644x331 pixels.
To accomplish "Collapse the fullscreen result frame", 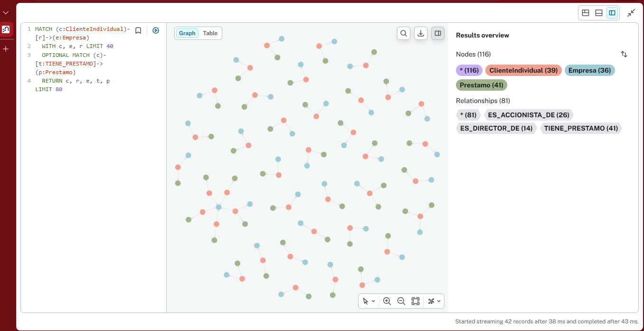I will 631,13.
